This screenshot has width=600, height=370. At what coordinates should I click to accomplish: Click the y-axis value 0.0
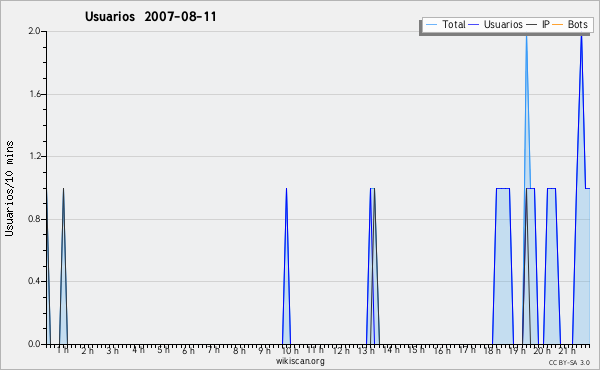pyautogui.click(x=34, y=344)
